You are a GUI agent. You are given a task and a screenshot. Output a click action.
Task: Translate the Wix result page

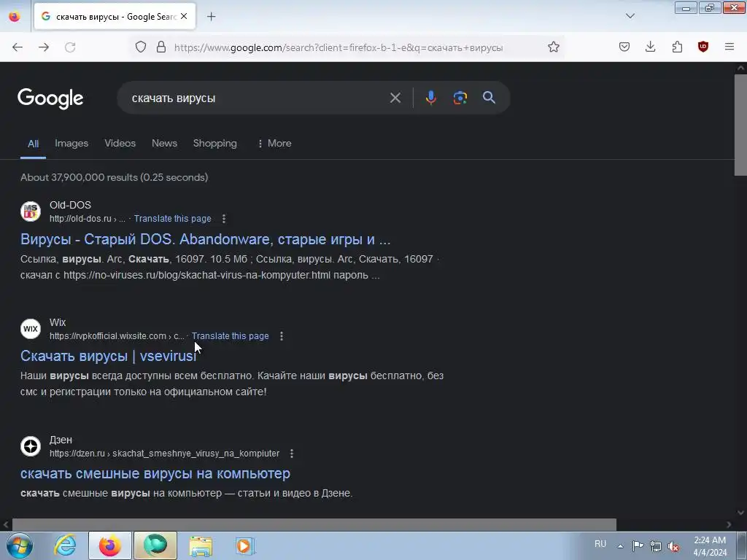pos(230,336)
